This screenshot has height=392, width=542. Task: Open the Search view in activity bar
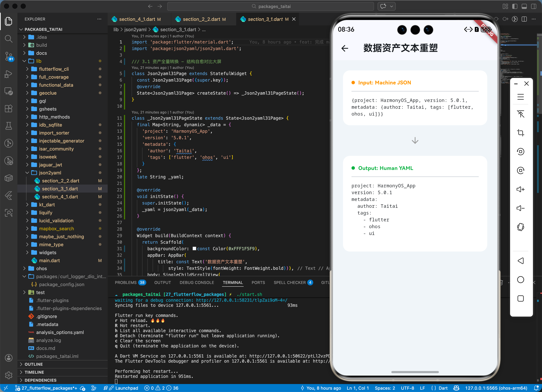coord(9,39)
